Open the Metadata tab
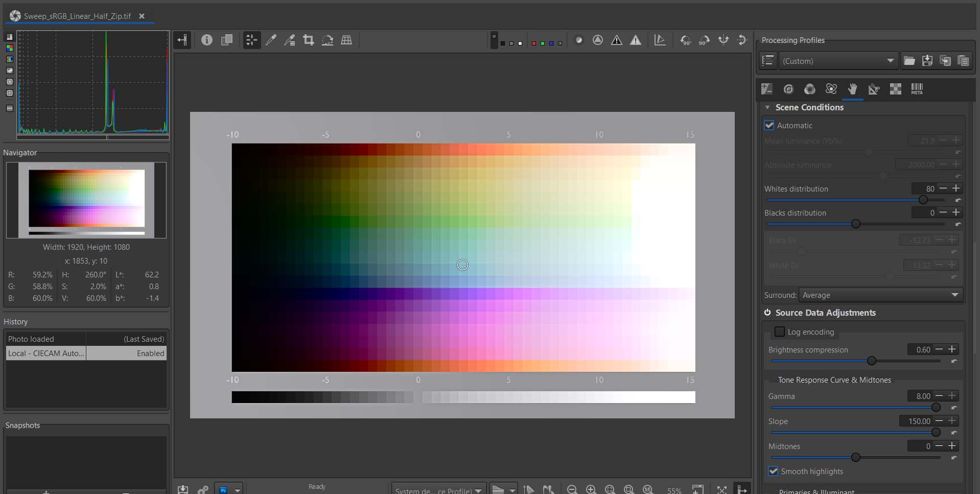 917,89
